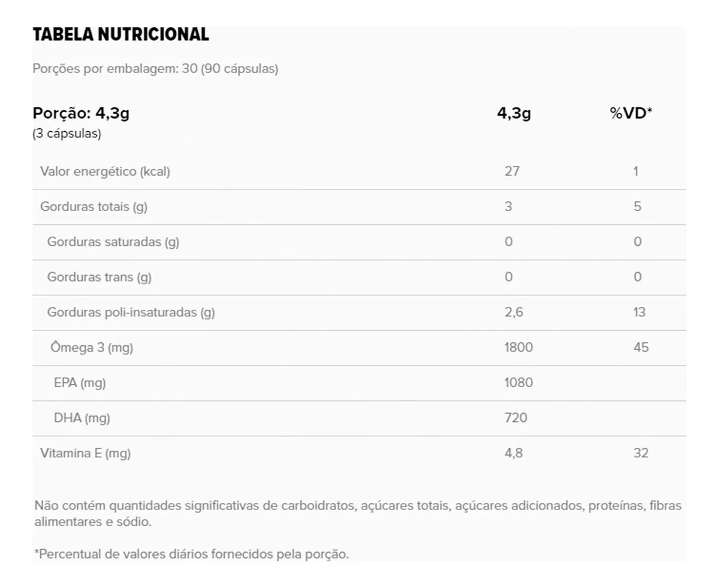Click the TABELA NUTRICIONAL heading

120,35
